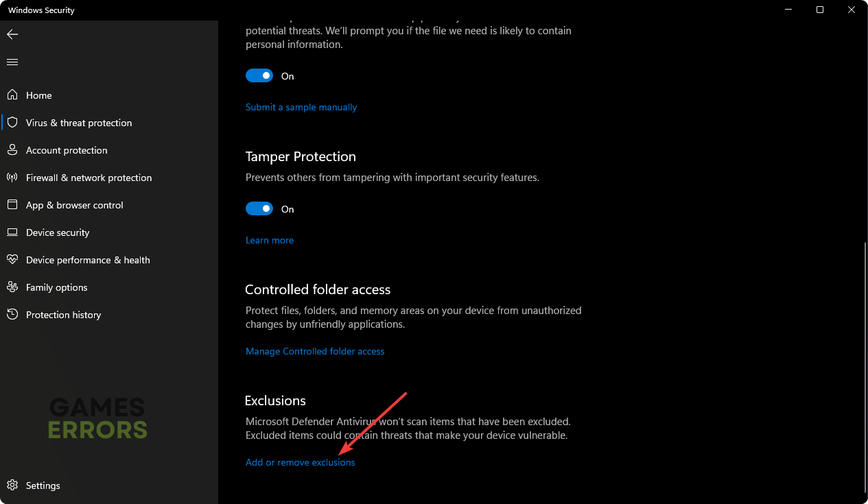Click the back arrow icon
The width and height of the screenshot is (868, 504).
[x=12, y=34]
